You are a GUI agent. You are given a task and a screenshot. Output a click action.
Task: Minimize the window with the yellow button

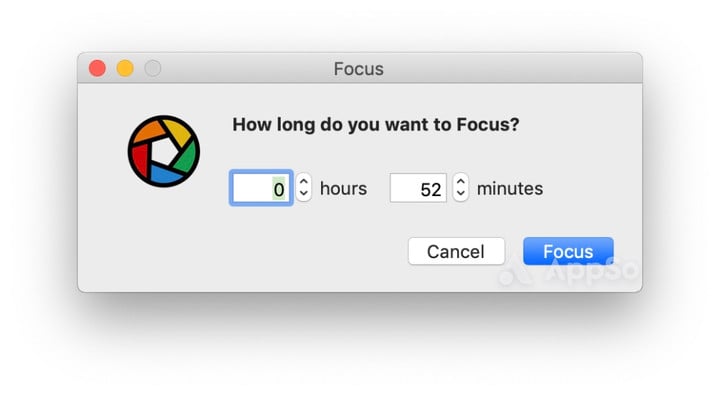tap(125, 68)
